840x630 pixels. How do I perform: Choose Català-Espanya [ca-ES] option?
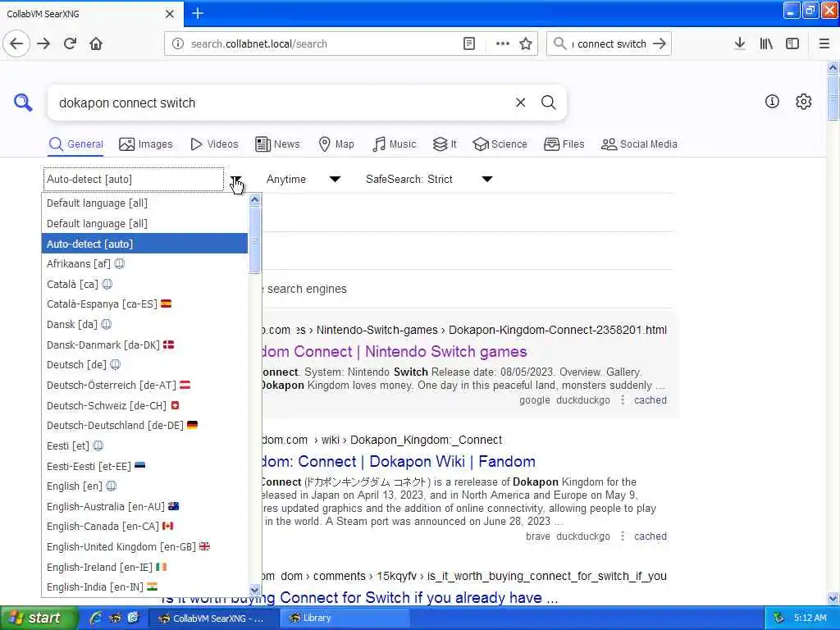point(144,304)
